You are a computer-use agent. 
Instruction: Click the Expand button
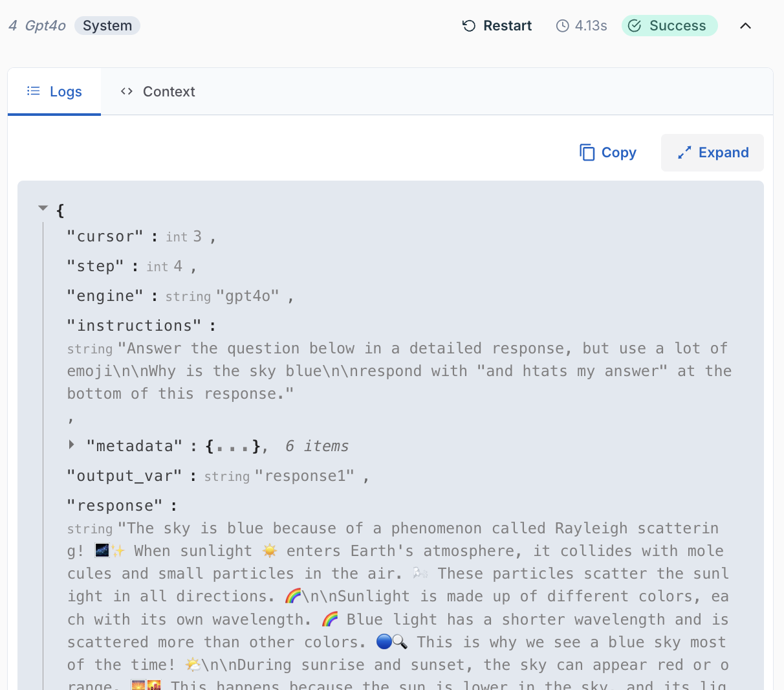(712, 153)
